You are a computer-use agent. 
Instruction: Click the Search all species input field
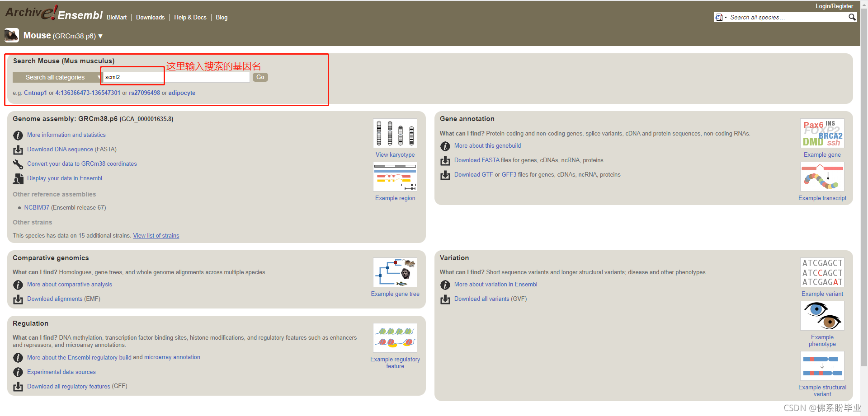(x=788, y=17)
